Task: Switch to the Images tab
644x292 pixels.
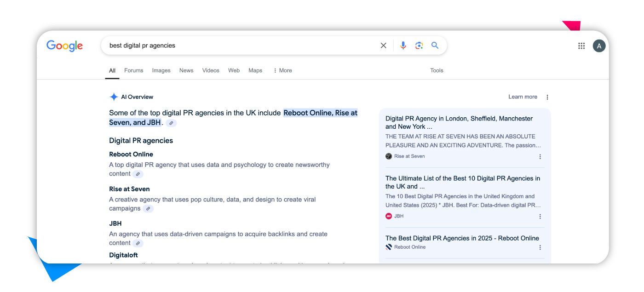Action: pos(161,70)
